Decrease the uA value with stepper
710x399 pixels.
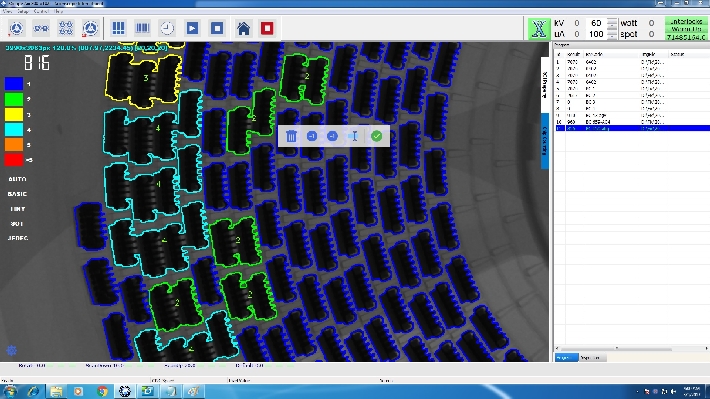[x=612, y=37]
